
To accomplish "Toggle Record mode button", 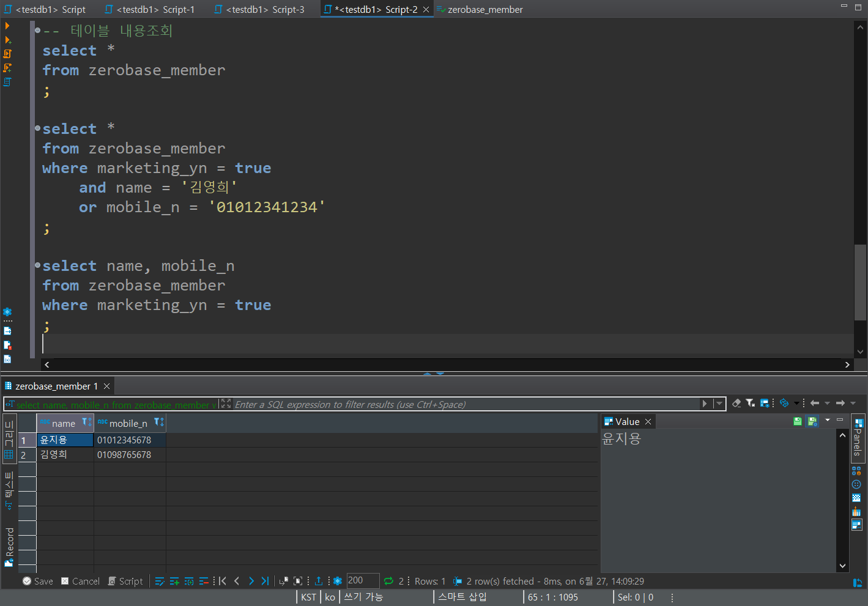I will (x=9, y=547).
